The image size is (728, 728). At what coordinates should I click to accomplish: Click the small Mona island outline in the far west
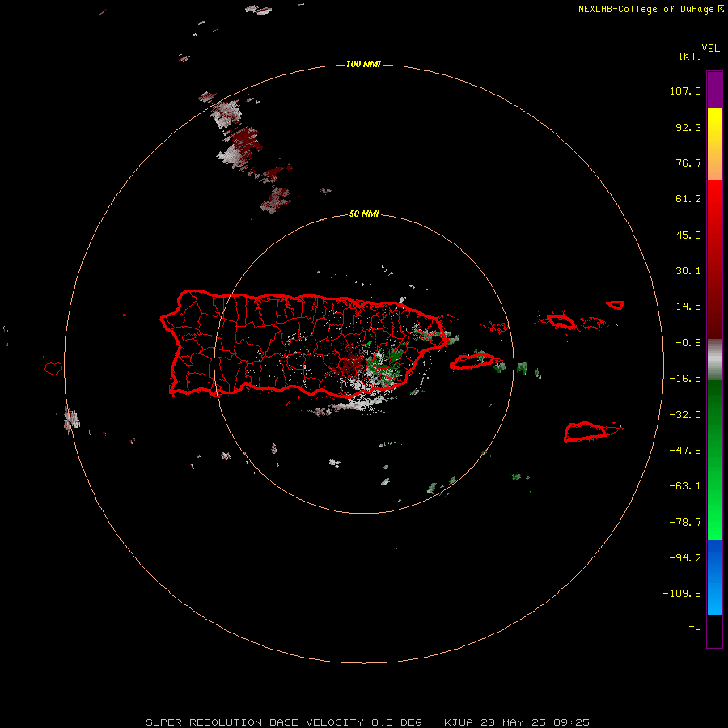53,368
